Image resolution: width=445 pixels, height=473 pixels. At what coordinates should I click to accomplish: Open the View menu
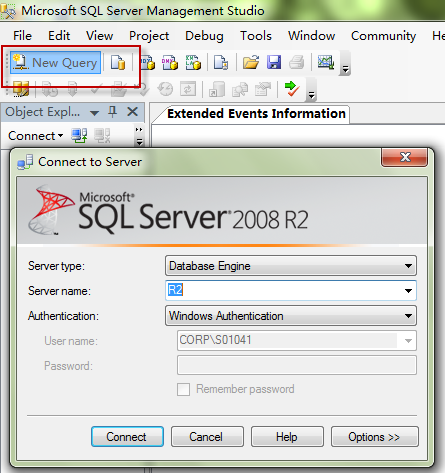99,36
